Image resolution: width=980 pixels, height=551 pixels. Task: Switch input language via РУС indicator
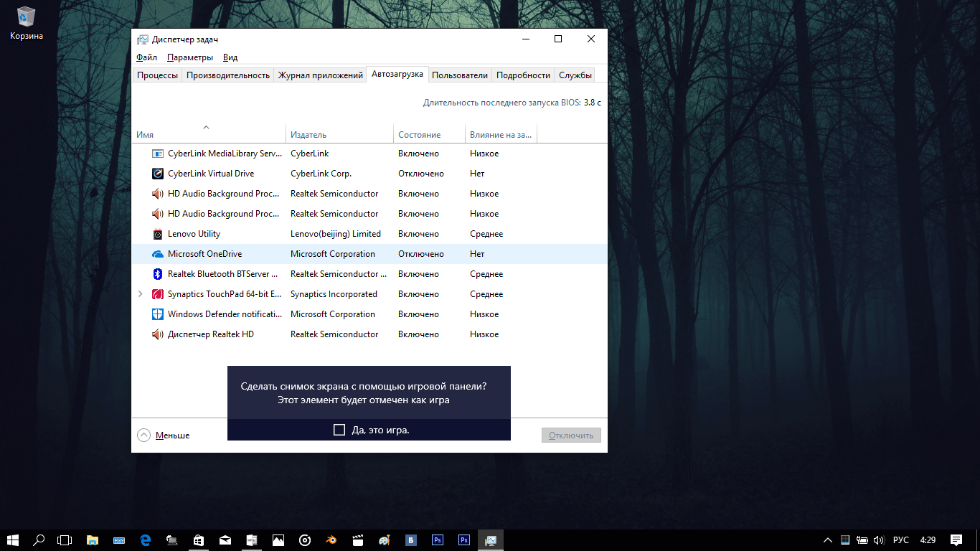pos(901,540)
